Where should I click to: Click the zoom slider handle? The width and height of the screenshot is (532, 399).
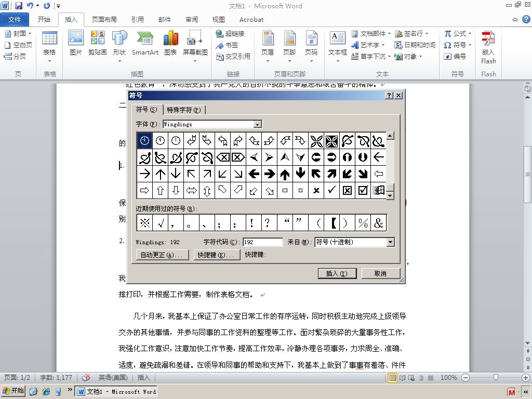coord(496,378)
